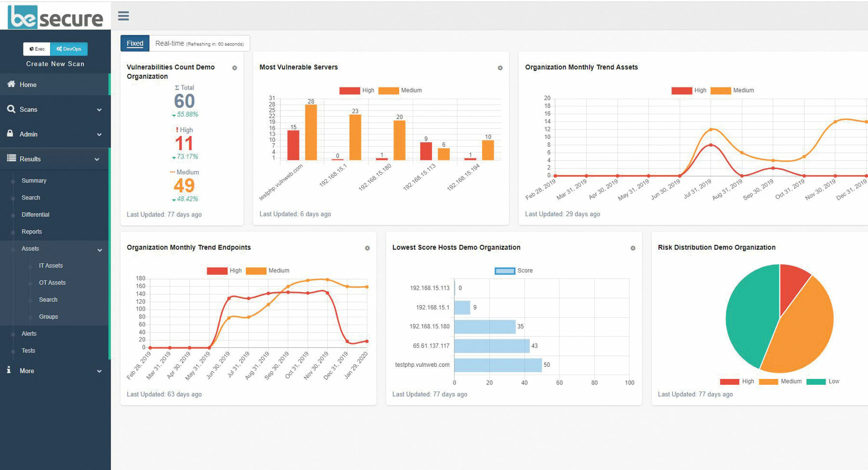Switch to DevOps view toggle
The height and width of the screenshot is (470, 868).
coord(69,49)
